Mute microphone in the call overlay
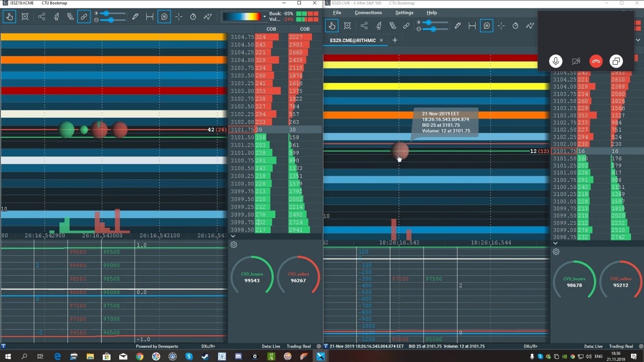This screenshot has width=644, height=362. tap(555, 61)
